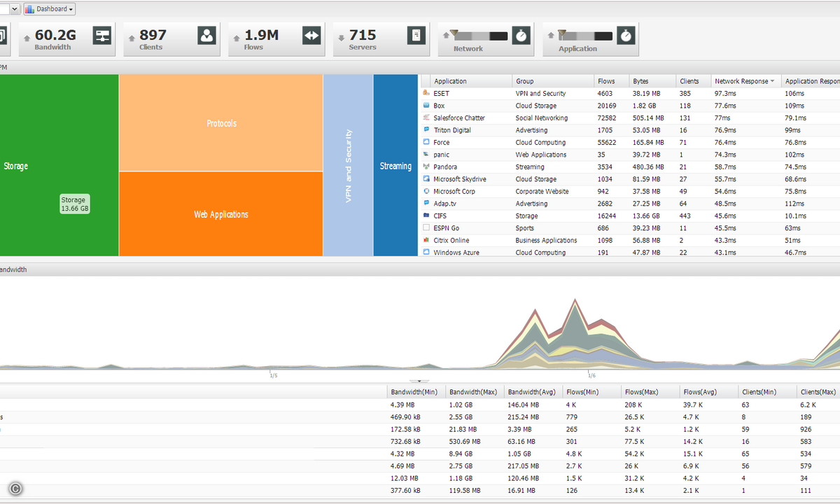Click the Windows Azure application name
Screen dimensions: 840x504
(456, 253)
